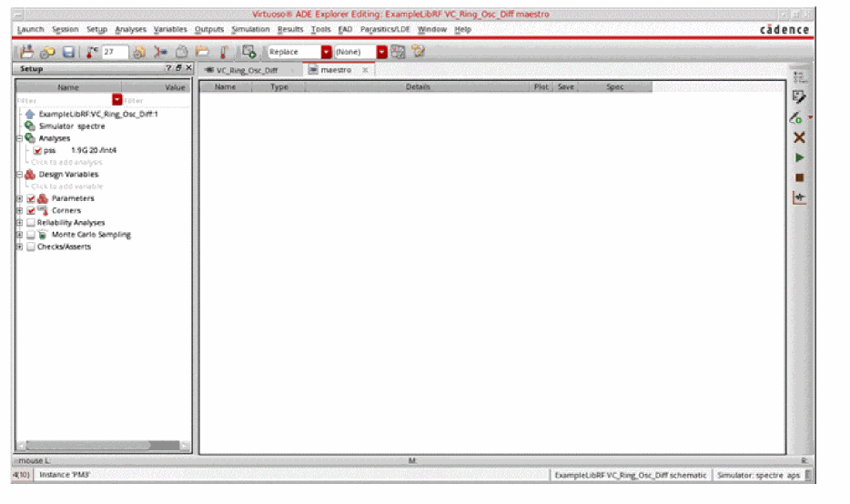The image size is (850, 504).
Task: Click the blue floppy disk save icon
Action: [x=68, y=52]
